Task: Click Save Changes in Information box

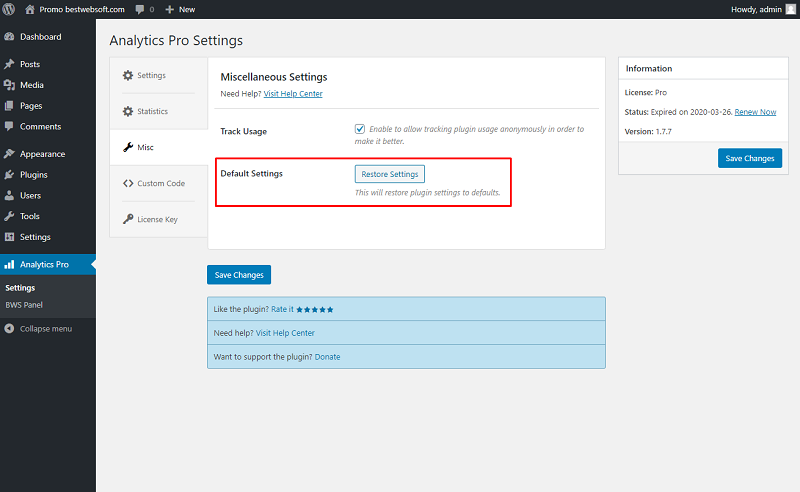Action: tap(749, 158)
